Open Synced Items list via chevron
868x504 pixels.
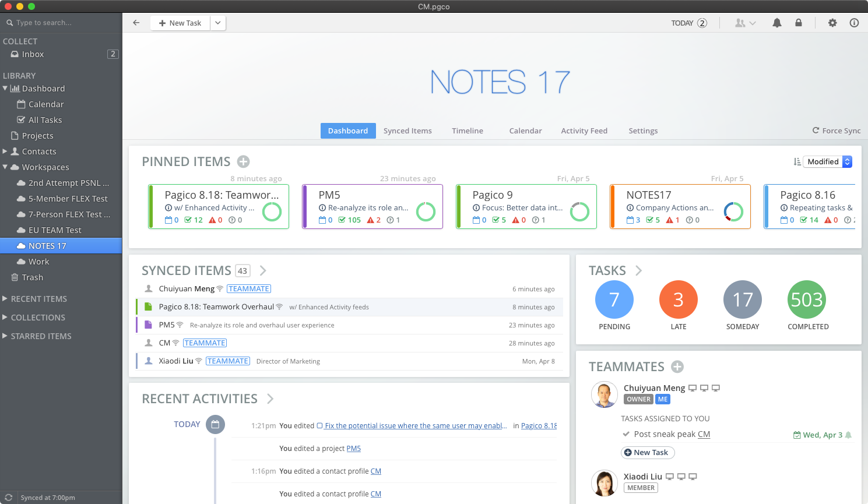(x=263, y=270)
